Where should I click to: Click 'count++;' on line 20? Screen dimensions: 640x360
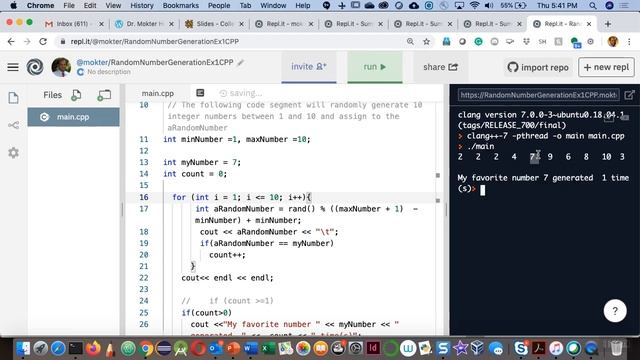[x=227, y=255]
